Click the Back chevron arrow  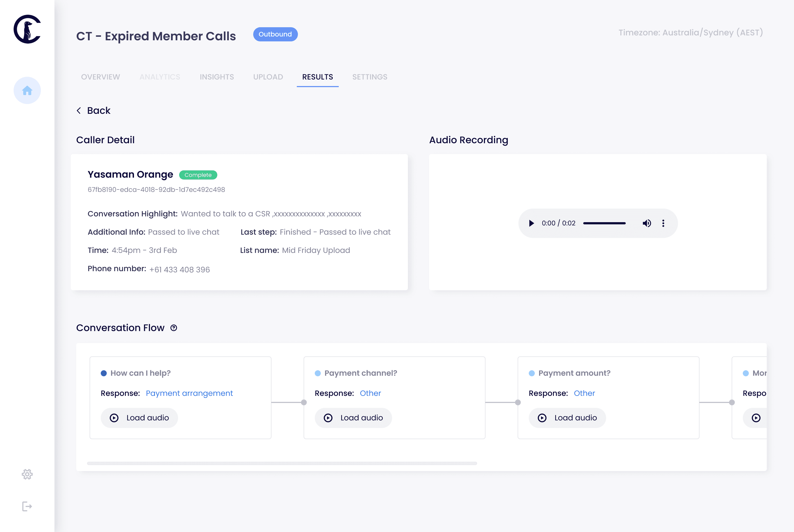click(79, 111)
